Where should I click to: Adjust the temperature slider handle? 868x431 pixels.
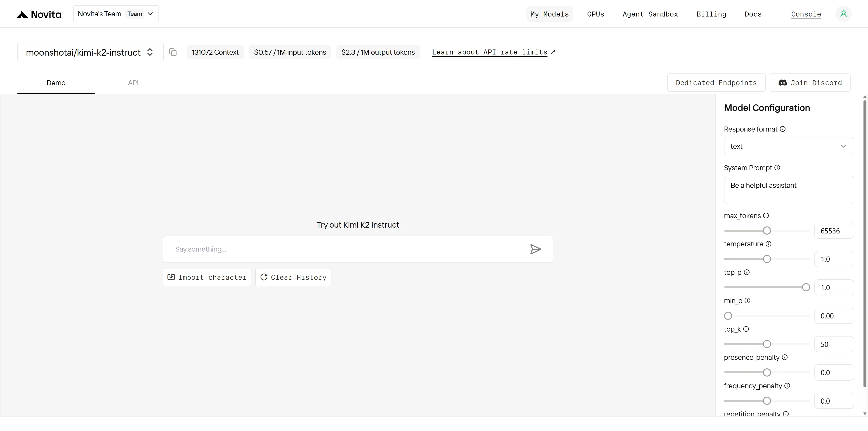coord(767,259)
